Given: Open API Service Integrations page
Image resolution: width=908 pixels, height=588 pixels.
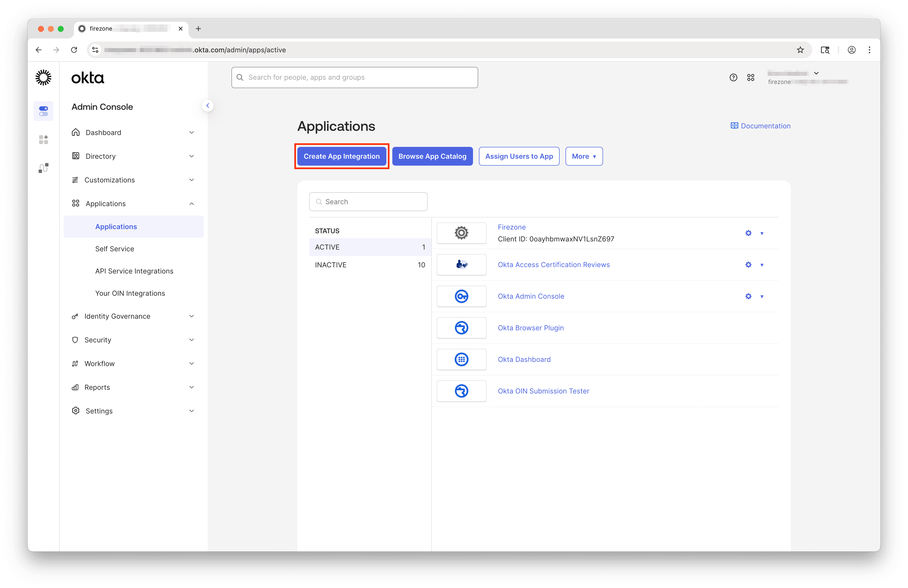Looking at the screenshot, I should click(x=134, y=271).
